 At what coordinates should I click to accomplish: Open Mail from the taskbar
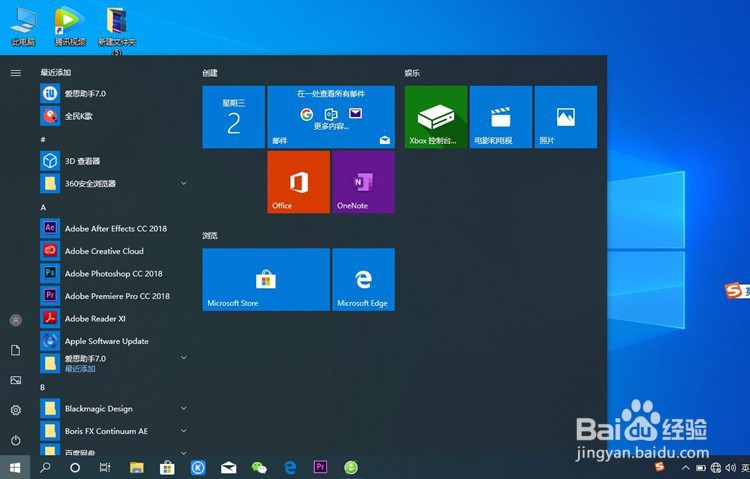click(229, 468)
